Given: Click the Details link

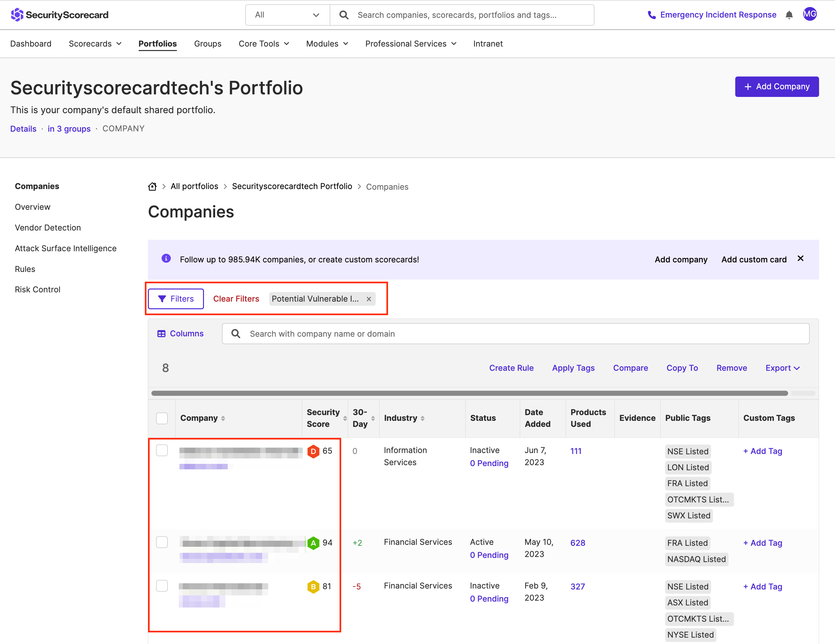Looking at the screenshot, I should (23, 129).
